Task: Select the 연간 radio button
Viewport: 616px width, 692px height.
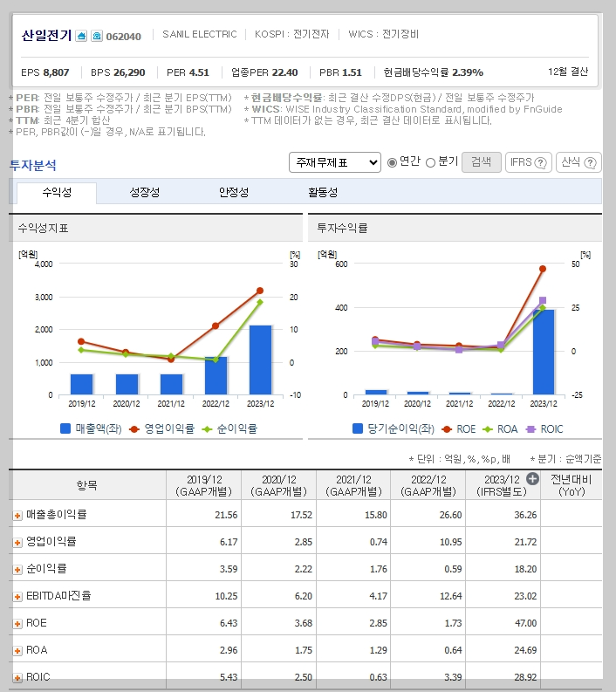Action: pos(392,163)
